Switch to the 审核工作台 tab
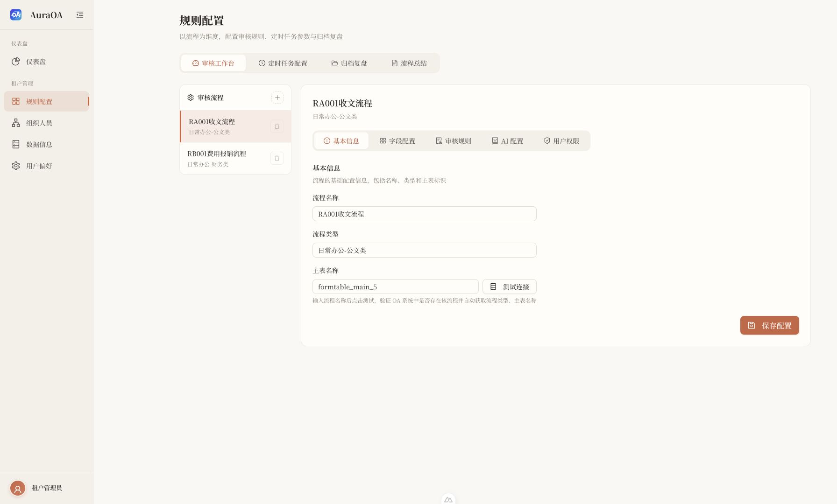The width and height of the screenshot is (837, 504). (x=213, y=63)
